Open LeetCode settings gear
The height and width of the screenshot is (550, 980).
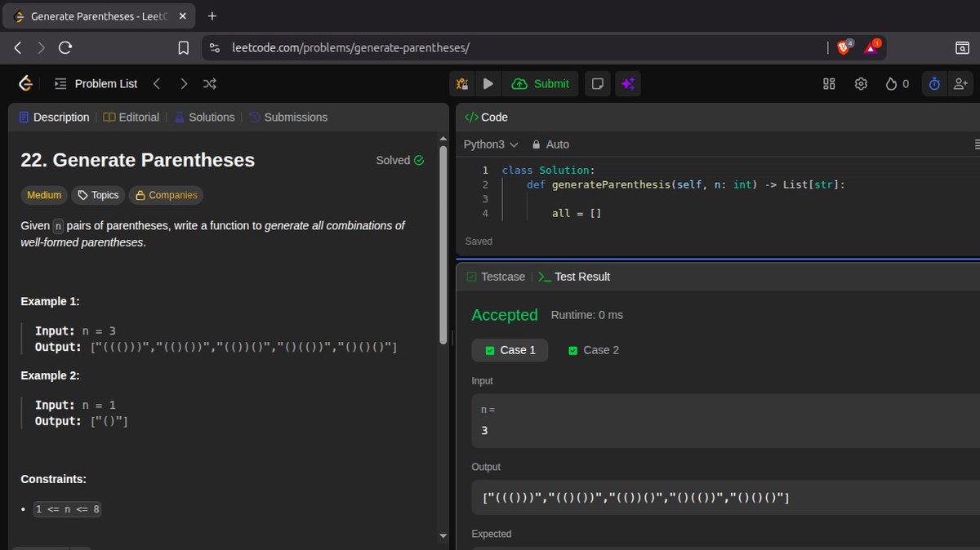(861, 83)
